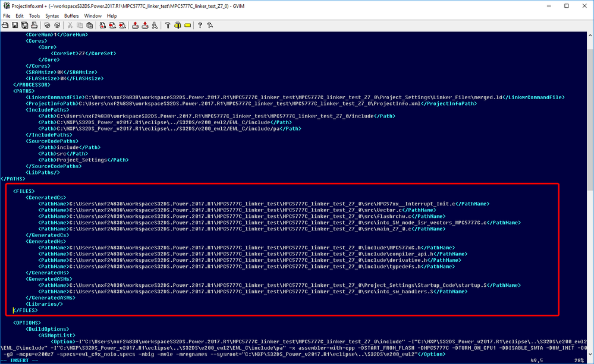Screen dimensions: 594x364
Task: Open the Syntax menu
Action: point(52,16)
